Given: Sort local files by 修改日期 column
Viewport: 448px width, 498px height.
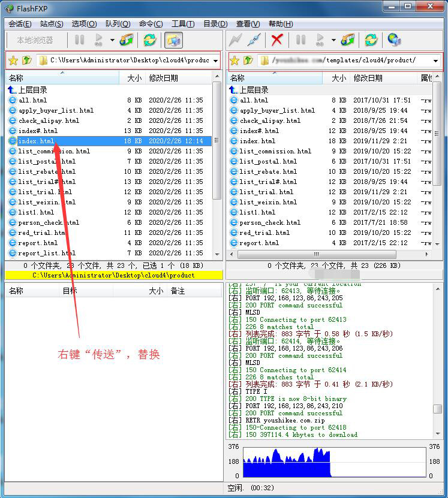Looking at the screenshot, I should [x=163, y=78].
